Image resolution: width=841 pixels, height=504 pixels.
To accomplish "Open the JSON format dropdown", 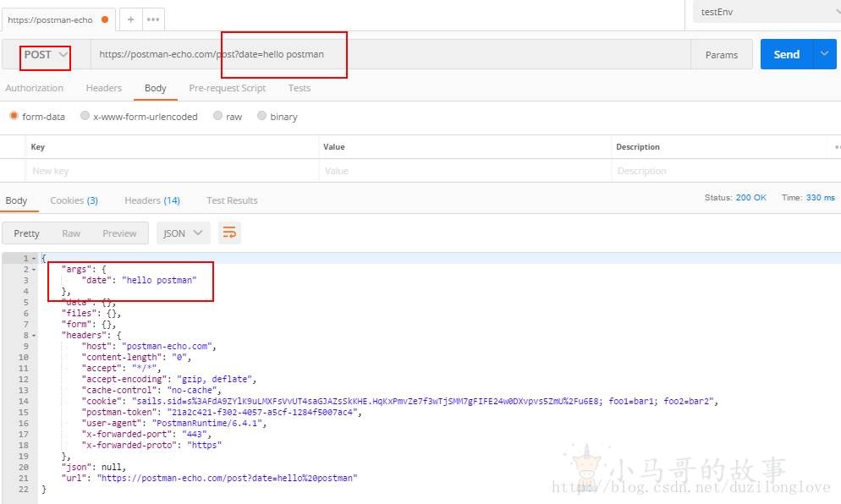I will coord(183,233).
